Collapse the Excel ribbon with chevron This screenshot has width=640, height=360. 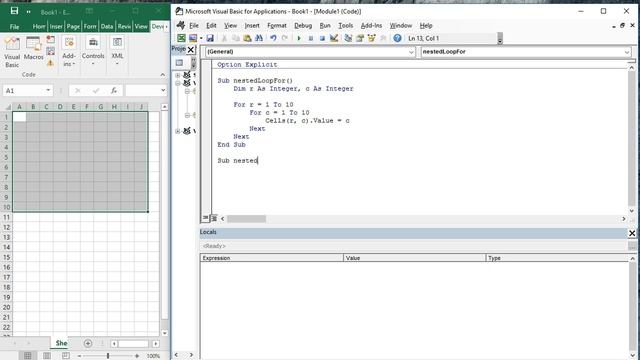[162, 75]
